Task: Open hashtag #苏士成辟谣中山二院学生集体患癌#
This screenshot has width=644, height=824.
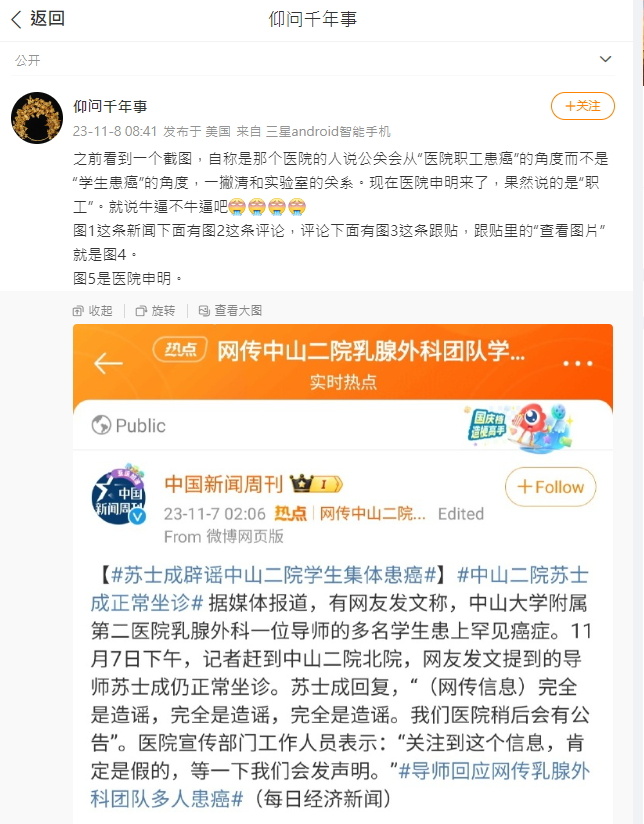Action: (273, 575)
